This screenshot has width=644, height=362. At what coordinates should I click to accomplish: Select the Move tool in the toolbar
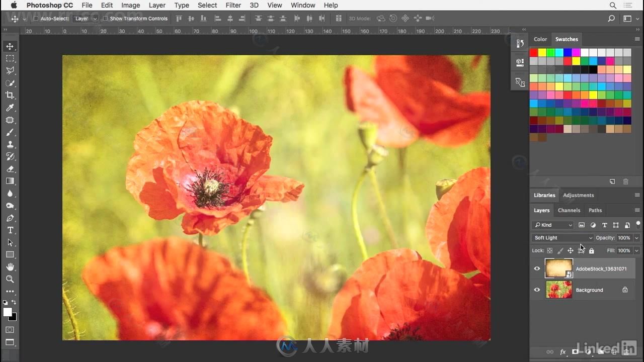click(10, 46)
